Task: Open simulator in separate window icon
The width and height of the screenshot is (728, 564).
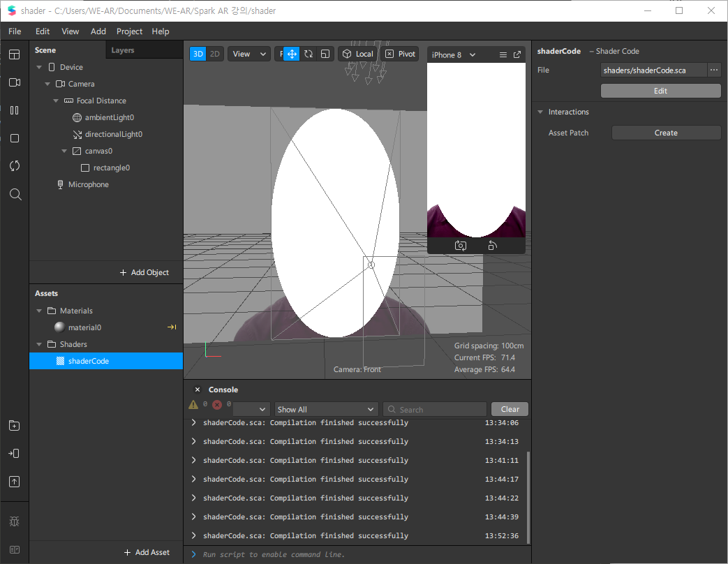Action: click(x=517, y=54)
